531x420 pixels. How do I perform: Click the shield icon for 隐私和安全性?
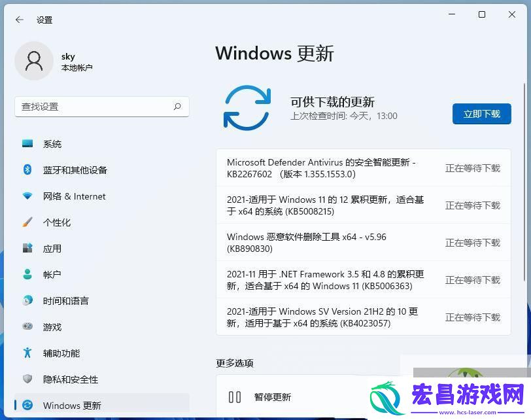pos(27,379)
